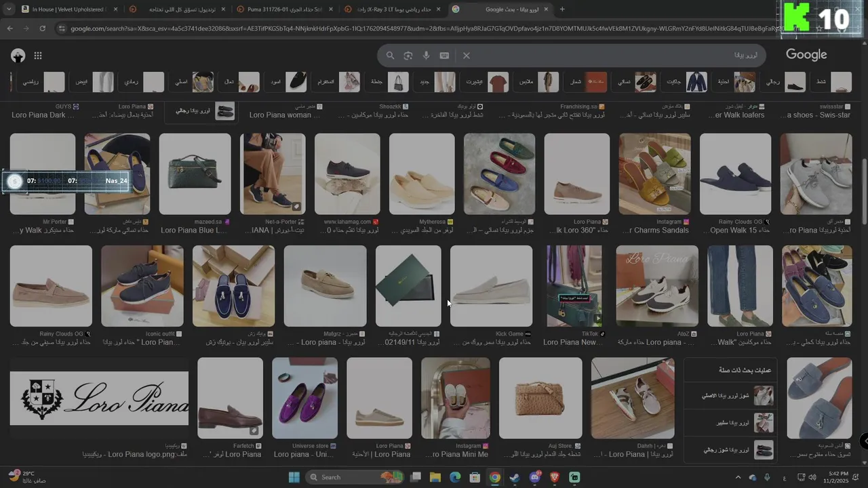This screenshot has height=488, width=868.
Task: Open Microsoft Edge from the taskbar
Action: click(x=455, y=477)
